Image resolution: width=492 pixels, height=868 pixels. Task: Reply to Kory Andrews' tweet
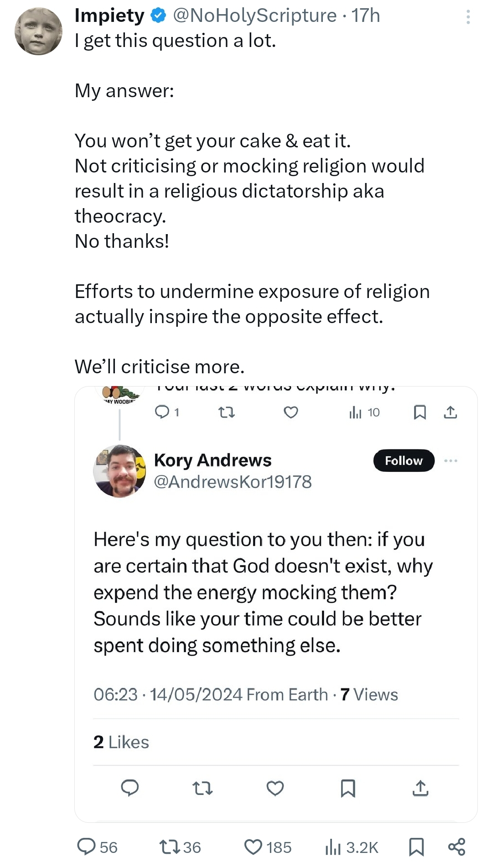(x=130, y=788)
